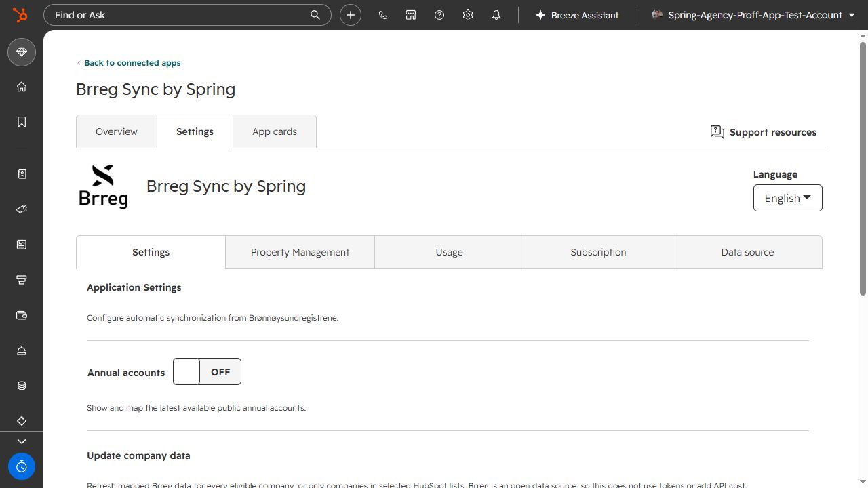Open Automation diamond icon in sidebar
868x488 pixels.
pos(22,421)
